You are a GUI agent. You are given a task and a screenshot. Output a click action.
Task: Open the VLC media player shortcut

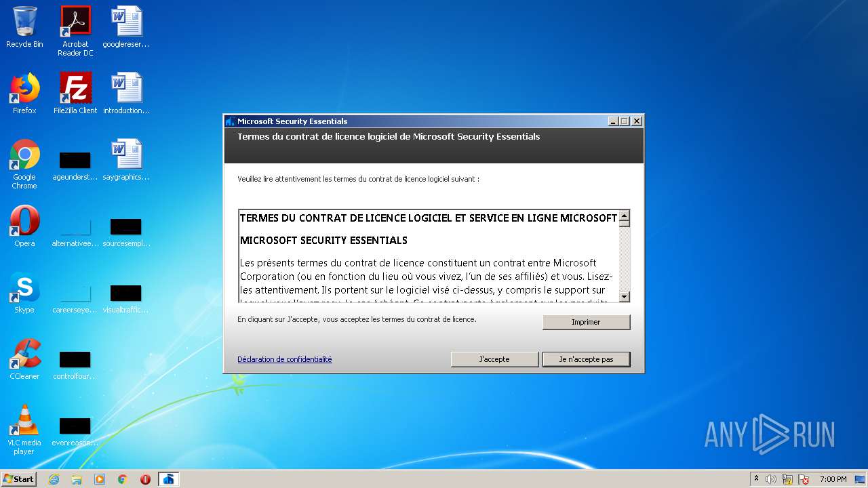coord(24,430)
